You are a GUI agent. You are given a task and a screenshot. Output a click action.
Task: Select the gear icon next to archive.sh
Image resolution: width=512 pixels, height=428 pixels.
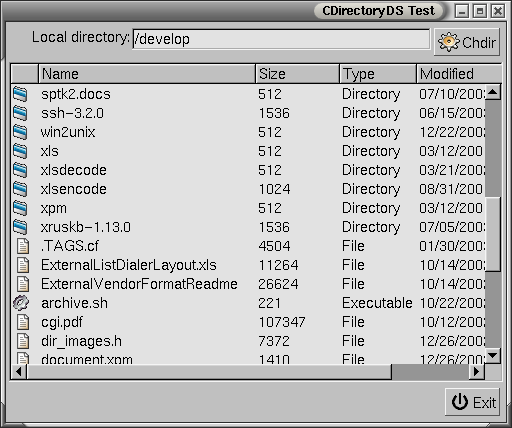click(x=21, y=303)
